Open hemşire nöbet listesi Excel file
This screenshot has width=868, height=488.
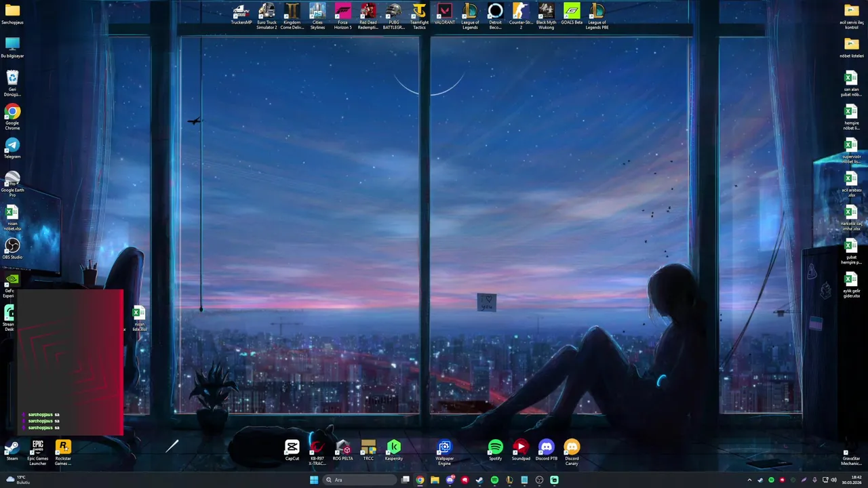(x=851, y=117)
